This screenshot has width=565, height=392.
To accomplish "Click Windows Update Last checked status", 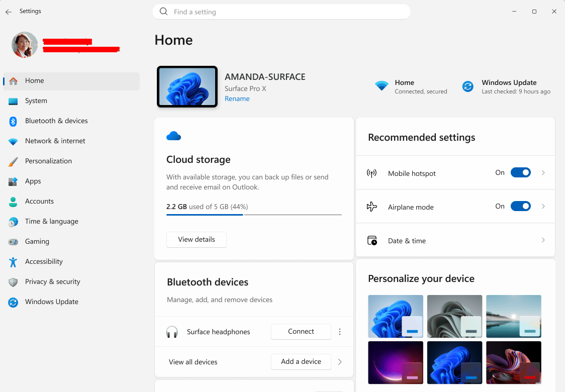I will tap(506, 86).
